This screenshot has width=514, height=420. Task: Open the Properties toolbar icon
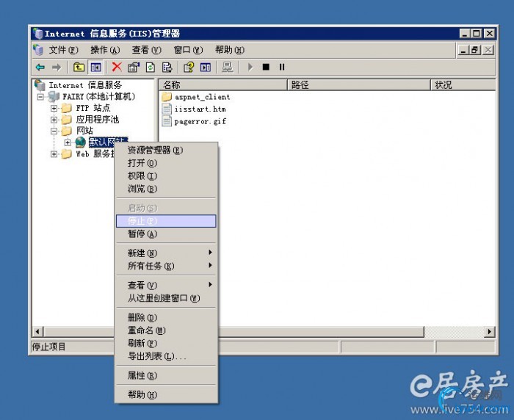pos(134,68)
